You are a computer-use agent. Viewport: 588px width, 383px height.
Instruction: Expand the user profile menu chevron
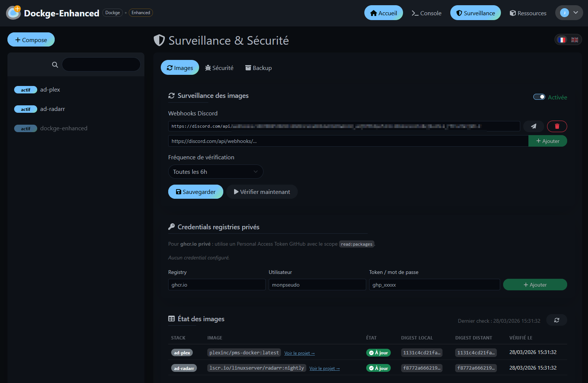tap(576, 13)
